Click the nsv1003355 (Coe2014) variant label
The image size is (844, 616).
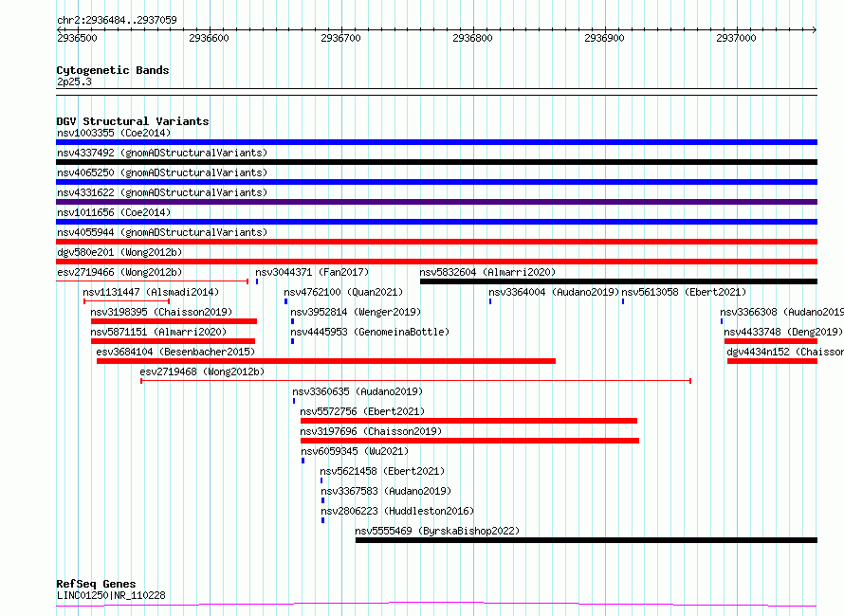click(114, 133)
